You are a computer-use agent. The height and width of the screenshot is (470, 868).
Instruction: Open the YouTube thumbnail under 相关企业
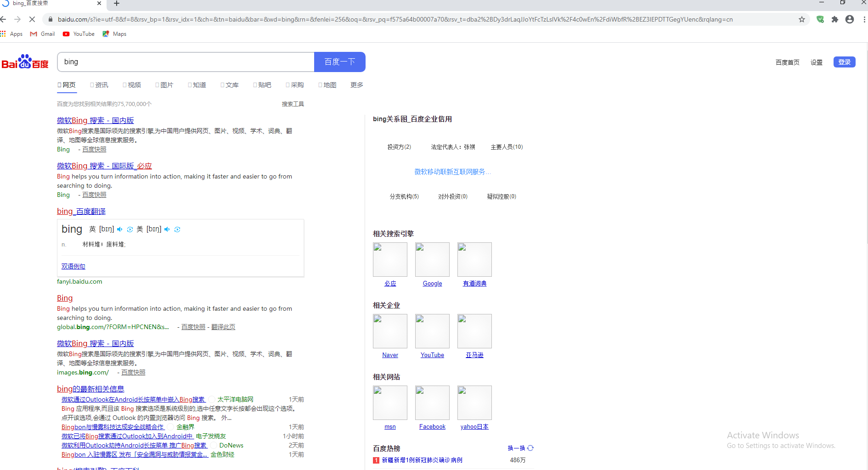click(432, 331)
